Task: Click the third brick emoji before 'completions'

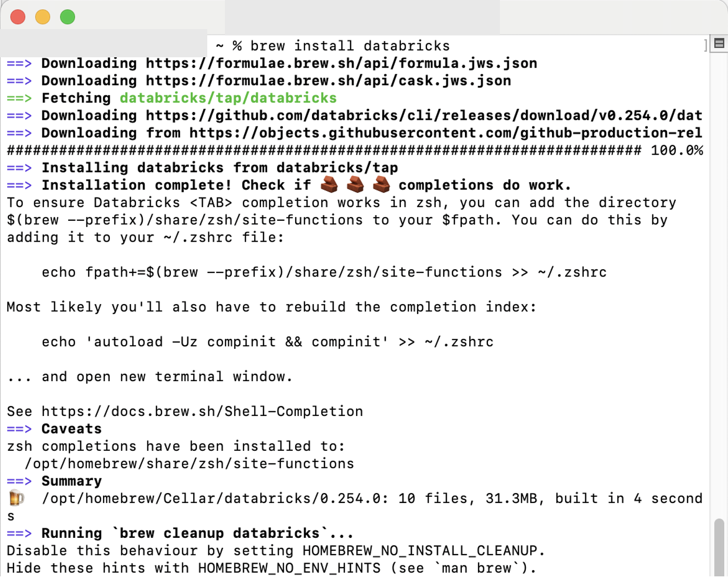Action: tap(381, 185)
